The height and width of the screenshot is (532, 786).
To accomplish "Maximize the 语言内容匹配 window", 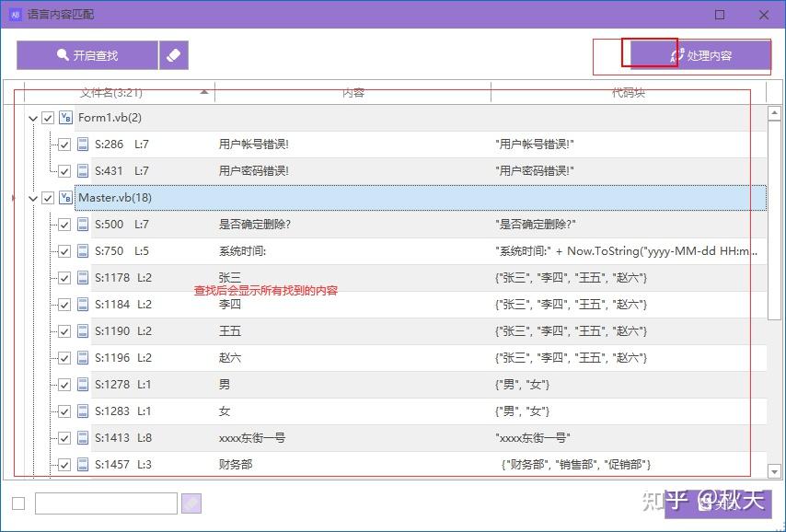I will (720, 15).
